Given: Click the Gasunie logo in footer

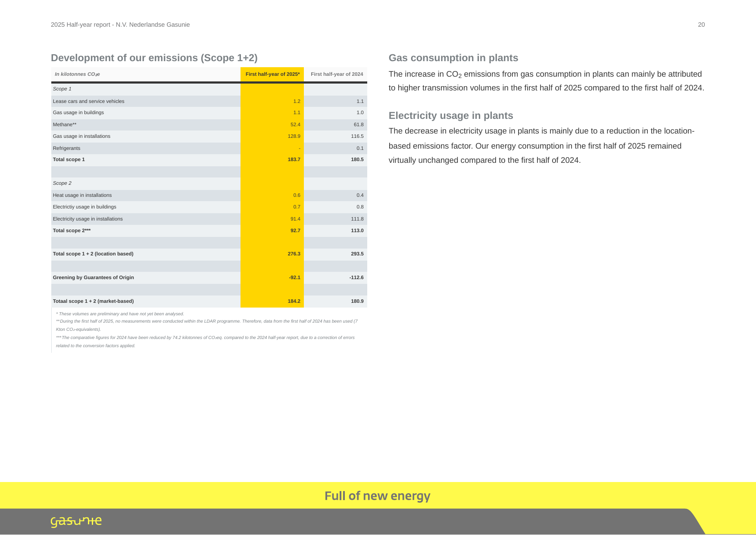Looking at the screenshot, I should coord(76,521).
